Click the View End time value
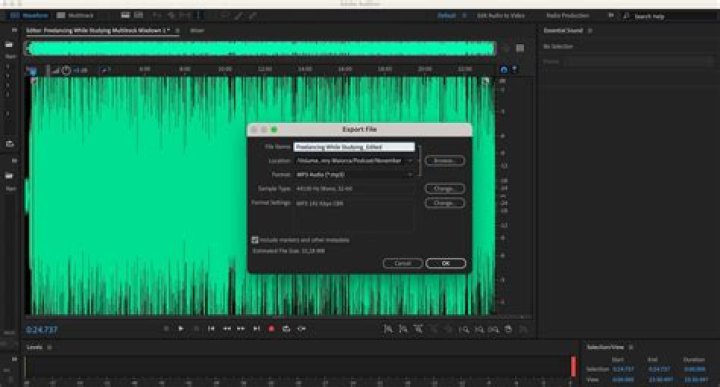Viewport: 720px width, 387px height. (660, 380)
